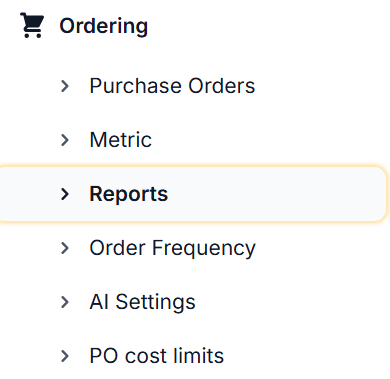The image size is (390, 379).
Task: Click the word limits in PO cost limits
Action: (x=199, y=356)
